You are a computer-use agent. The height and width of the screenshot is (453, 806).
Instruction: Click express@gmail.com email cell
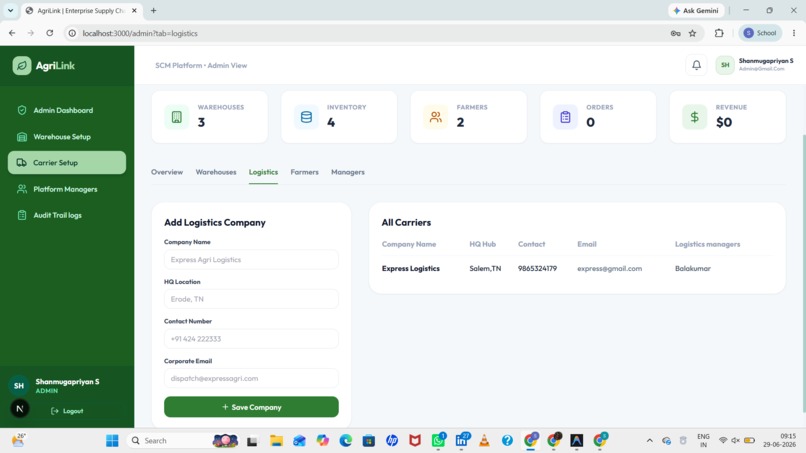click(610, 268)
